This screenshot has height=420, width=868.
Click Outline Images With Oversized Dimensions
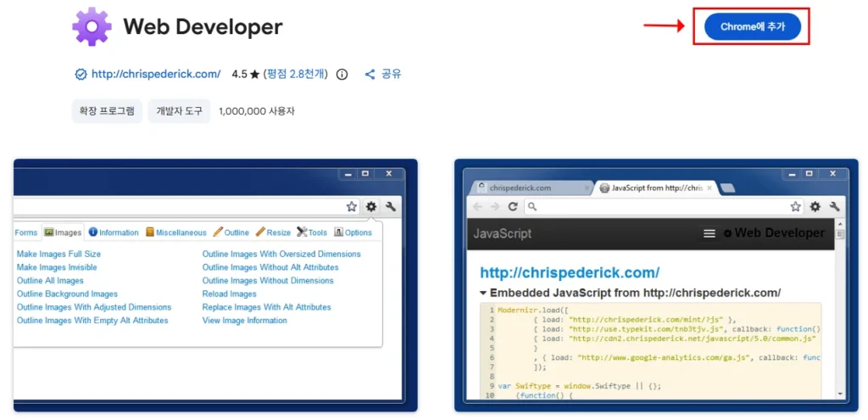(x=281, y=255)
